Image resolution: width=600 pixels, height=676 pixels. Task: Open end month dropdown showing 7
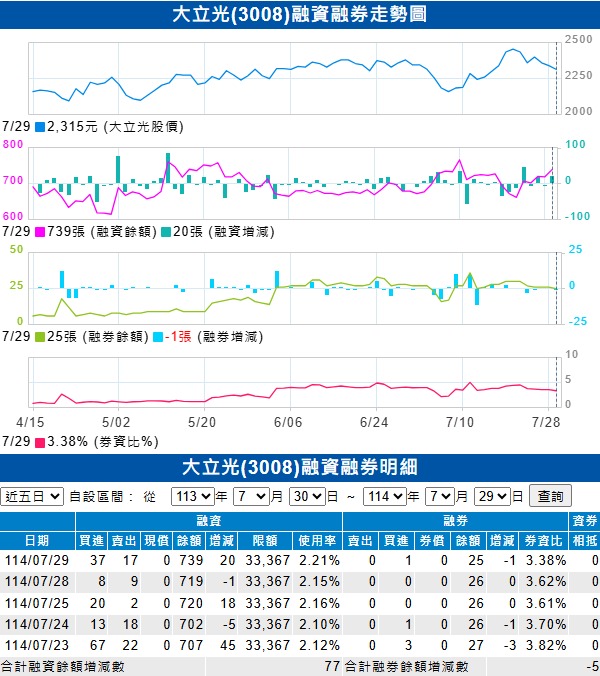440,497
